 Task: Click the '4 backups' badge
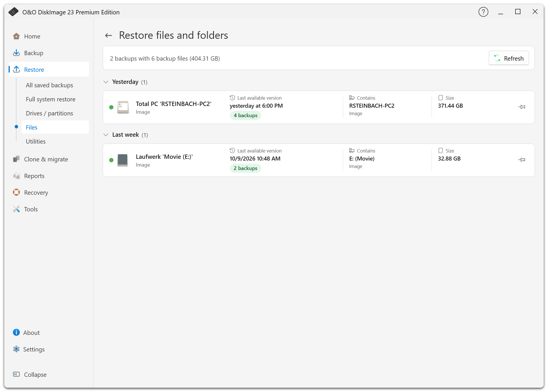pos(246,115)
